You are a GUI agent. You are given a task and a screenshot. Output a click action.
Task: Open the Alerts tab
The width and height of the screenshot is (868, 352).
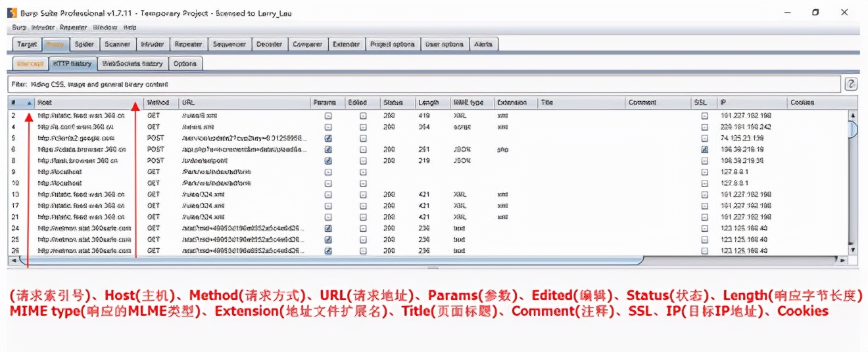pos(484,44)
